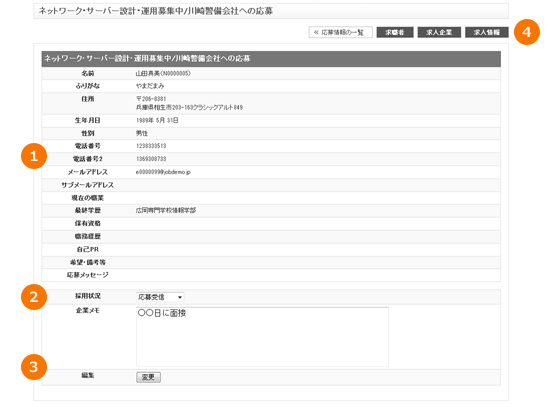Click the gray section header bar

(x=271, y=59)
